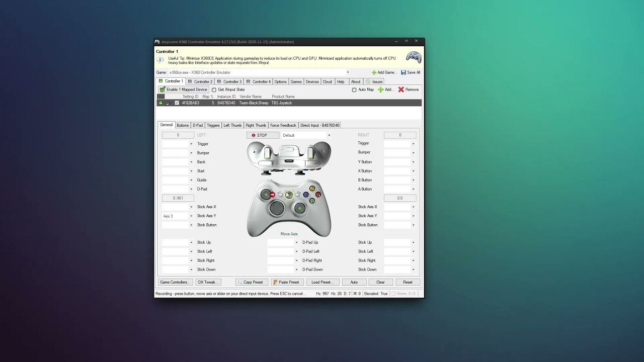
Task: Click the green plus Add device button
Action: [385, 89]
